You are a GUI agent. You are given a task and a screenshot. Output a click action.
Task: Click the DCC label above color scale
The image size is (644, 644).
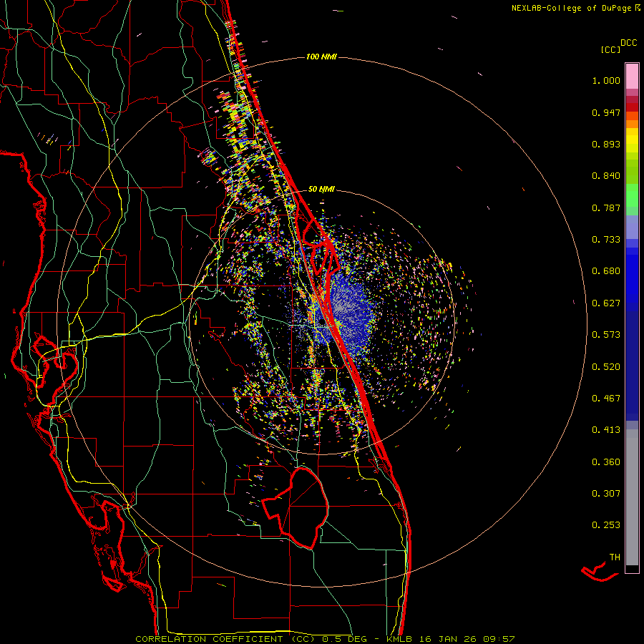click(x=628, y=43)
